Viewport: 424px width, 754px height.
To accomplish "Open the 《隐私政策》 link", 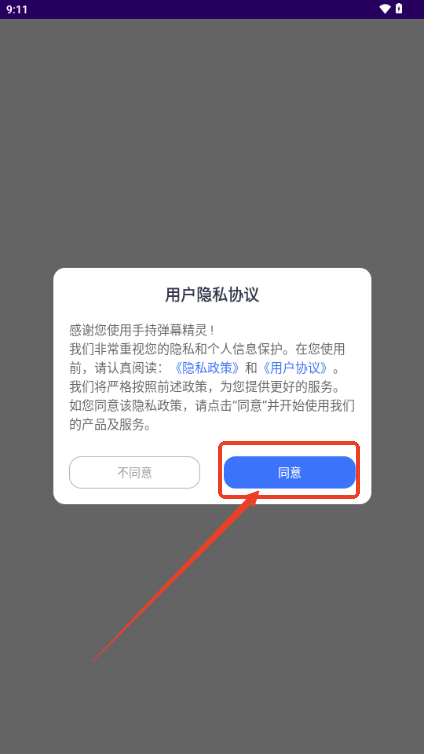I will [x=206, y=368].
